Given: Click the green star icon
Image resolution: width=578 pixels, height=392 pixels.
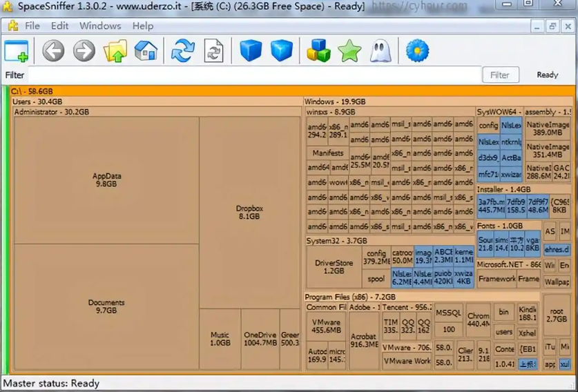Looking at the screenshot, I should [x=349, y=51].
